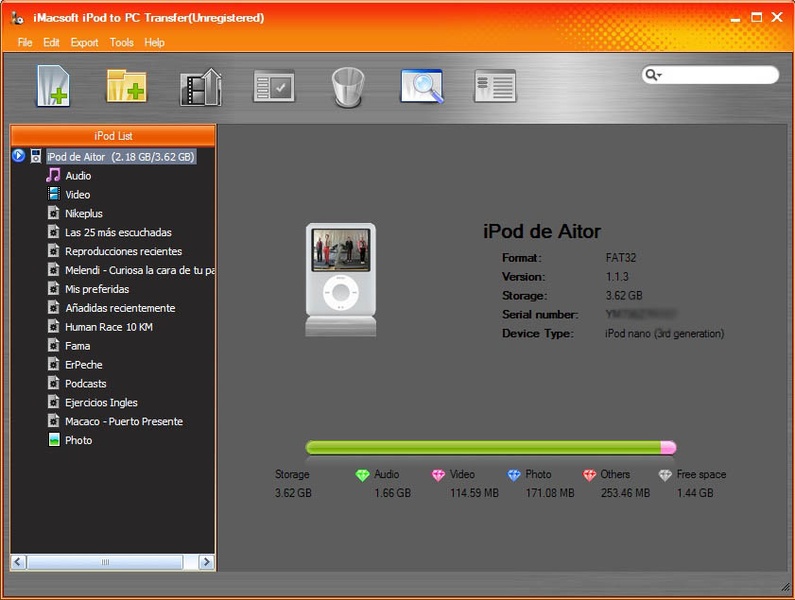This screenshot has width=795, height=600.
Task: Click the right arrow of horizontal scrollbar
Action: [x=207, y=563]
